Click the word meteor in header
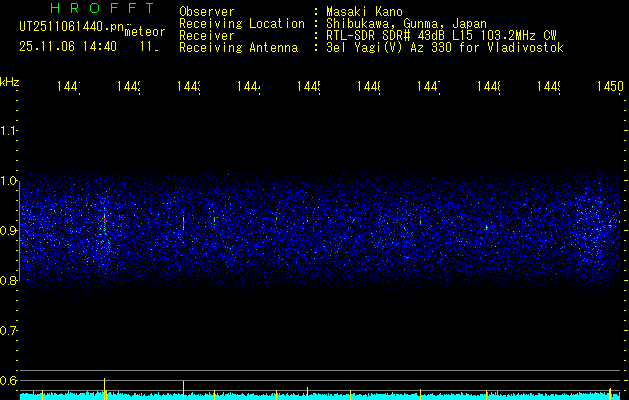This screenshot has width=629, height=400. click(x=144, y=31)
